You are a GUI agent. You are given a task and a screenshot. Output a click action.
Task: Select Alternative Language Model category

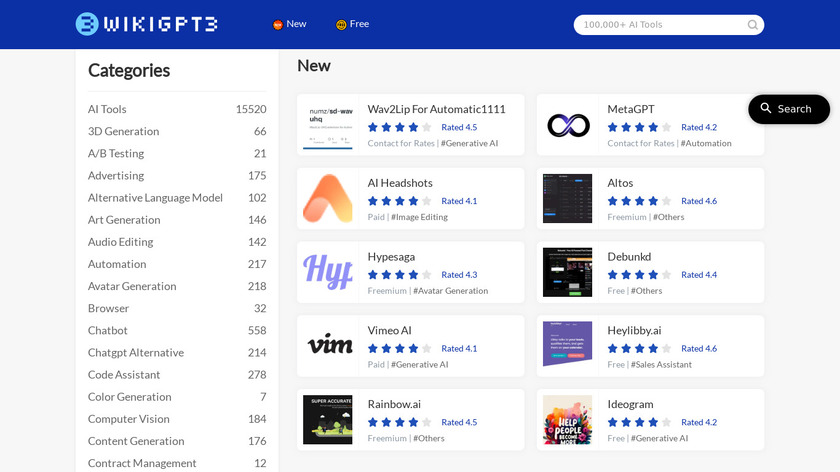click(x=177, y=198)
